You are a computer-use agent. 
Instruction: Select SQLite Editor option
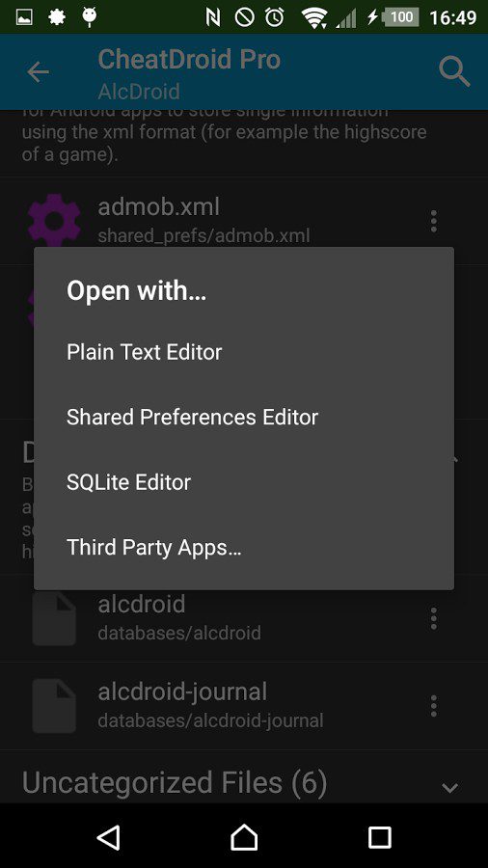point(128,482)
